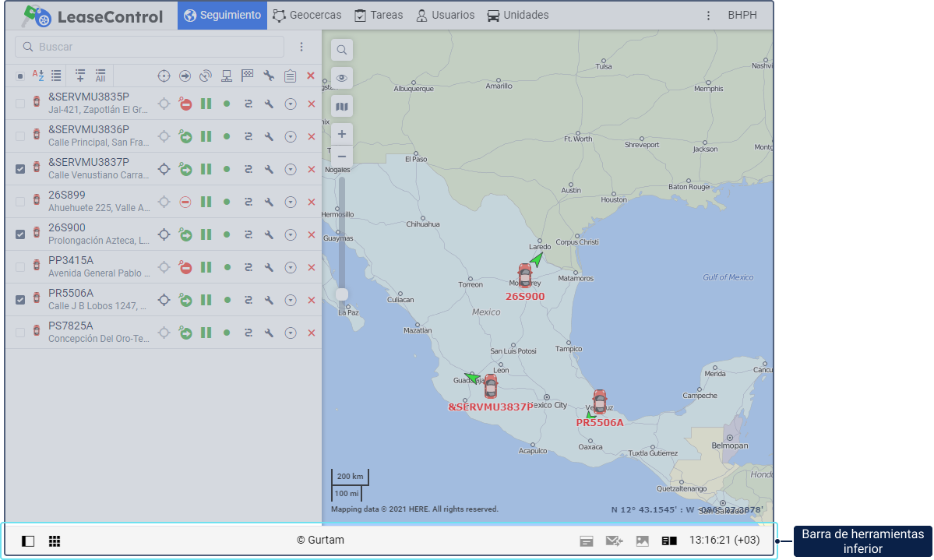Click the BHPH user account button
934x560 pixels.
point(742,15)
